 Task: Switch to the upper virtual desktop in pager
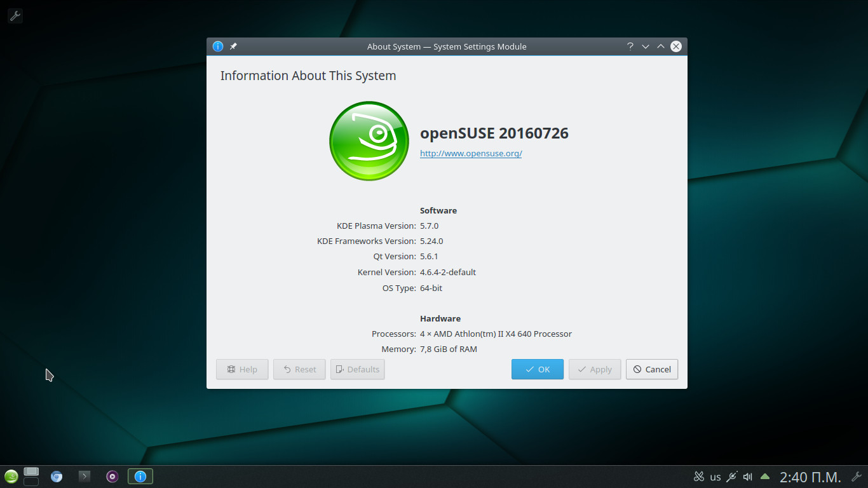31,471
